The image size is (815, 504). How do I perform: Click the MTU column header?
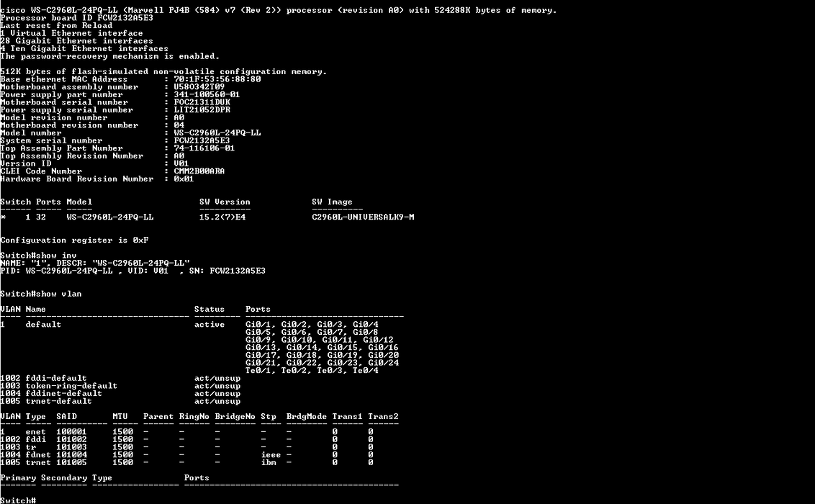pyautogui.click(x=120, y=417)
